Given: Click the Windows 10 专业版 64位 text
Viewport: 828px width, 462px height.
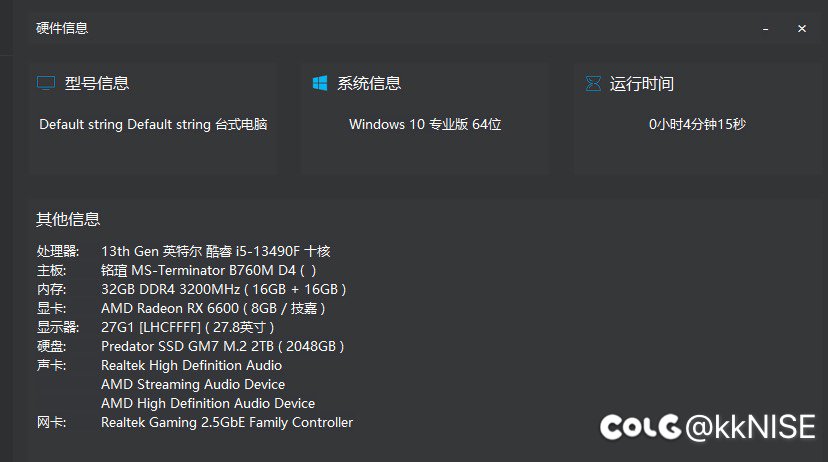Looking at the screenshot, I should pyautogui.click(x=425, y=125).
